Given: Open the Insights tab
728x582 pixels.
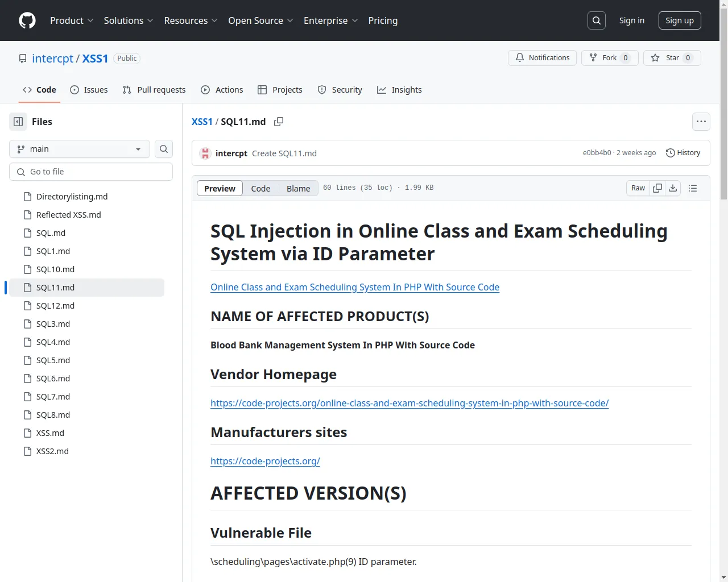Looking at the screenshot, I should pyautogui.click(x=399, y=90).
